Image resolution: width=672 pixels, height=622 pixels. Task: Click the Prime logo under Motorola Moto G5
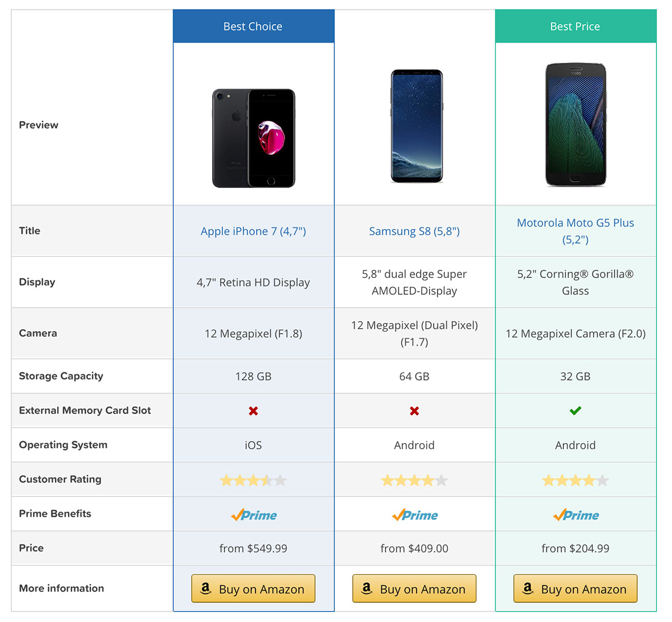[576, 515]
